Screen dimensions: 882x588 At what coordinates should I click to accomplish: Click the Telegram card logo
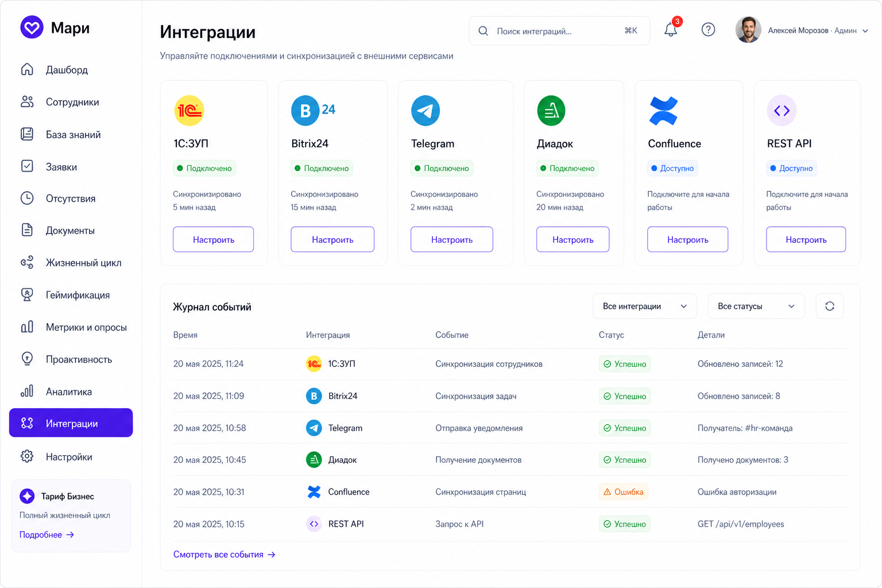pos(425,110)
